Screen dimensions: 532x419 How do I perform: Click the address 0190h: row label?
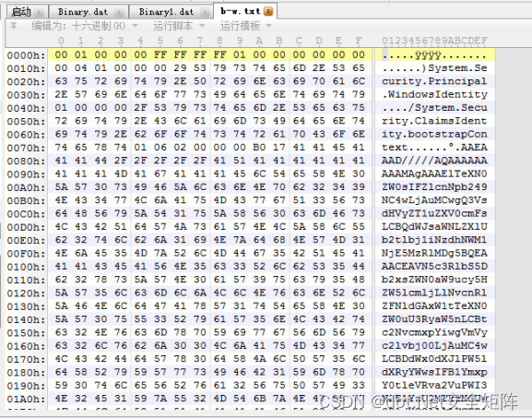(x=26, y=386)
